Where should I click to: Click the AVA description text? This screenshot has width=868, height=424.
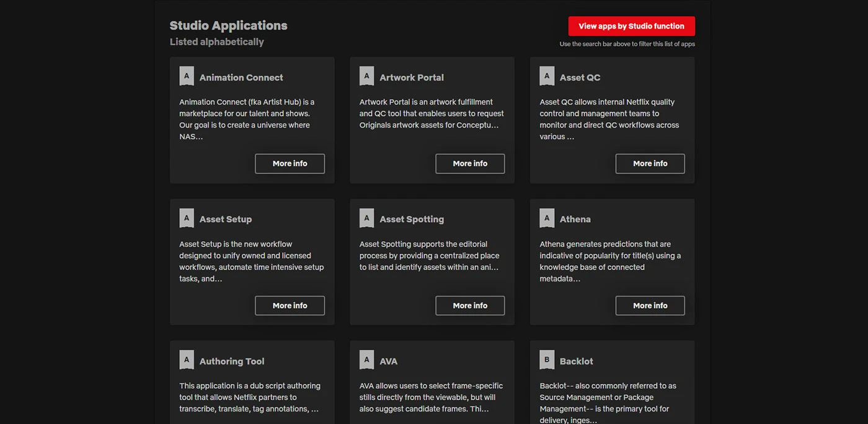click(x=431, y=397)
